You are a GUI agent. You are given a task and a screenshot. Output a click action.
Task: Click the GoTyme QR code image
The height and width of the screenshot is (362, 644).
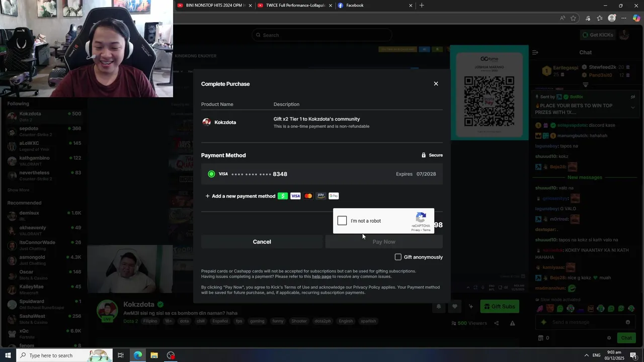[489, 102]
